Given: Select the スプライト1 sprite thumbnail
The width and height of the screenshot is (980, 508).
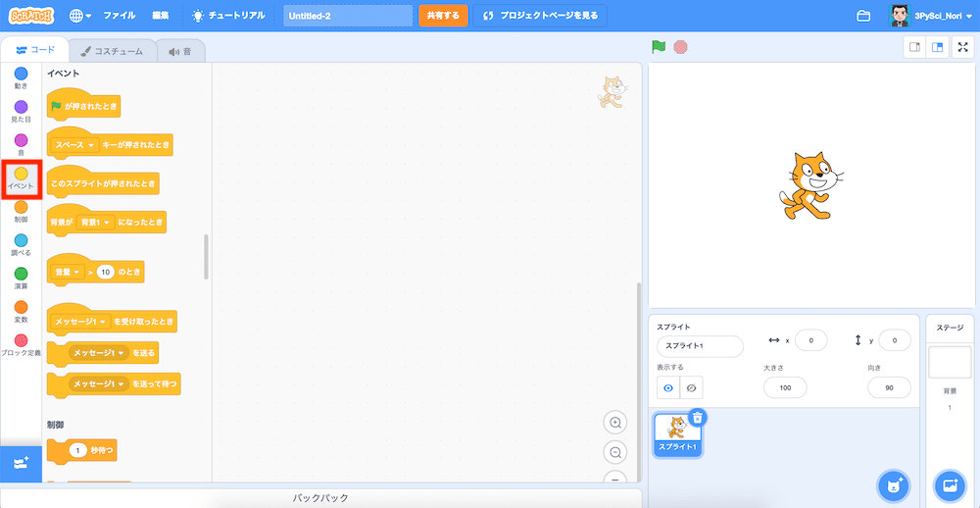Looking at the screenshot, I should click(x=677, y=435).
